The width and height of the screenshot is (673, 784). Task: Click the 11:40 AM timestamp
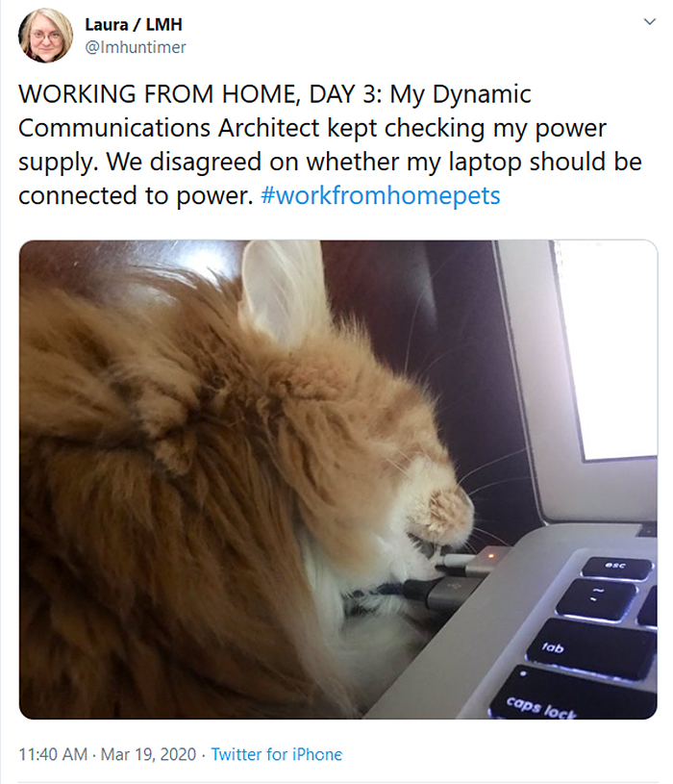53,754
